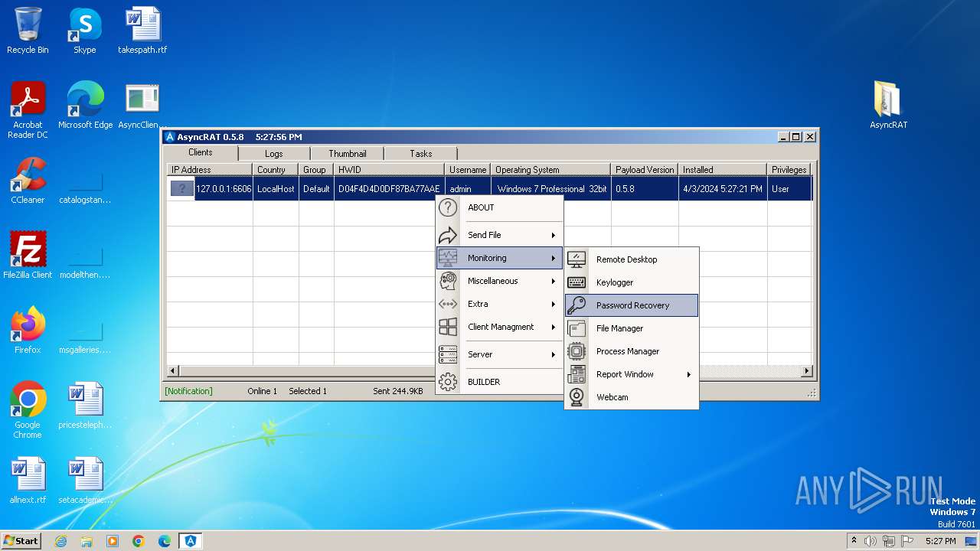Select the allnext.rtf desktop file
Viewport: 980px width, 551px height.
click(x=28, y=480)
